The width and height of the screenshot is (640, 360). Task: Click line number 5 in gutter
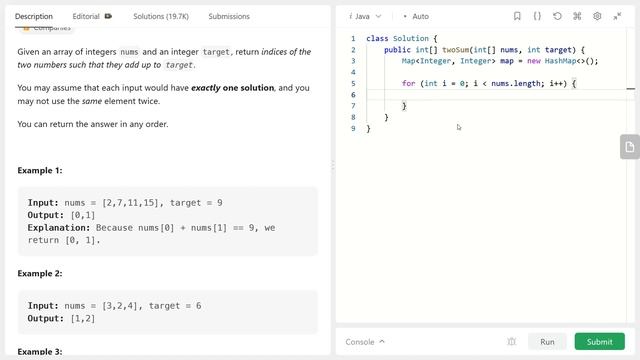[353, 83]
